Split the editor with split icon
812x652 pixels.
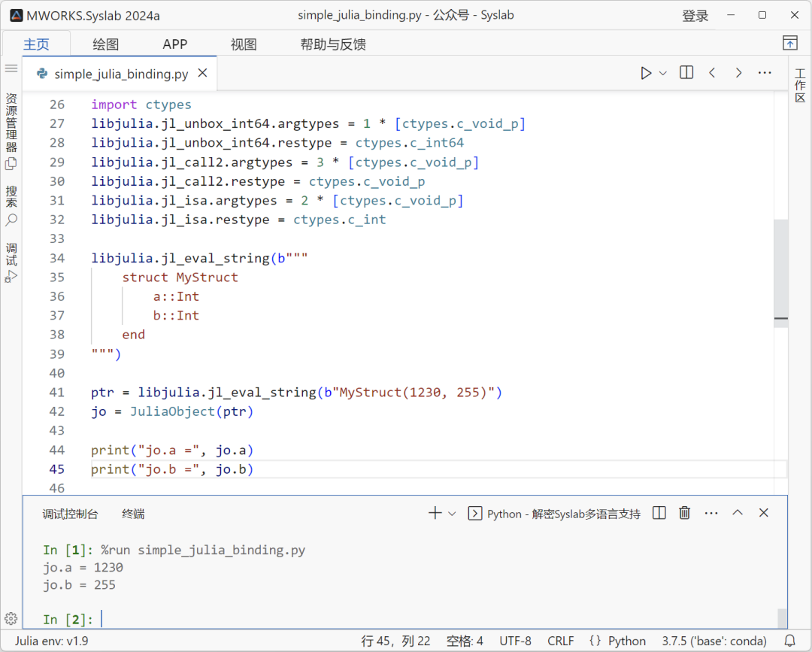(686, 73)
